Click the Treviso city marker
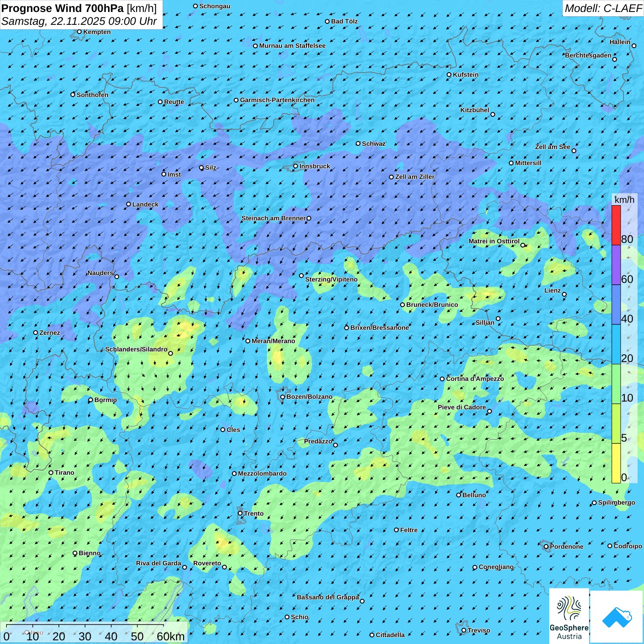Screen dimensions: 644x644 [x=464, y=630]
